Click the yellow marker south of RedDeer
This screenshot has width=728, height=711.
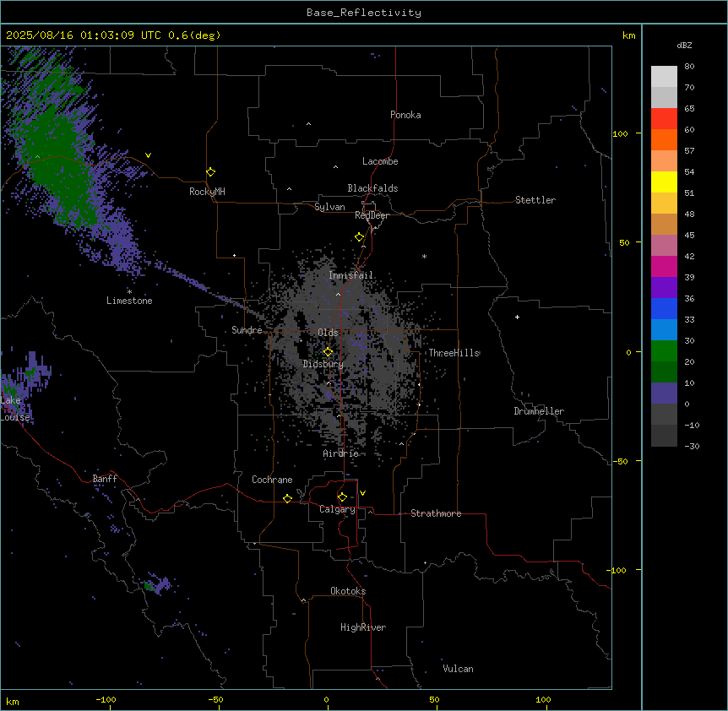click(359, 237)
